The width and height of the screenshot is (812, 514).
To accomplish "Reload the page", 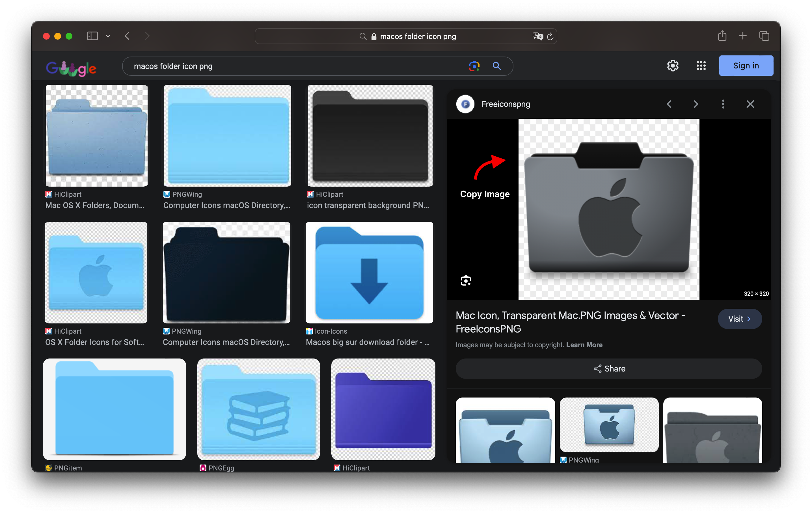I will coord(550,36).
